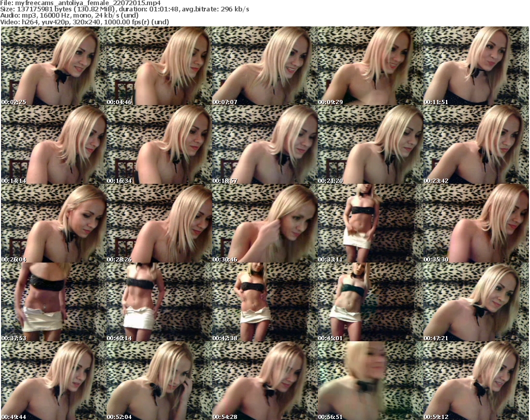Open the 00:28:26 thumbnail
This screenshot has height=420, width=530.
pyautogui.click(x=159, y=224)
